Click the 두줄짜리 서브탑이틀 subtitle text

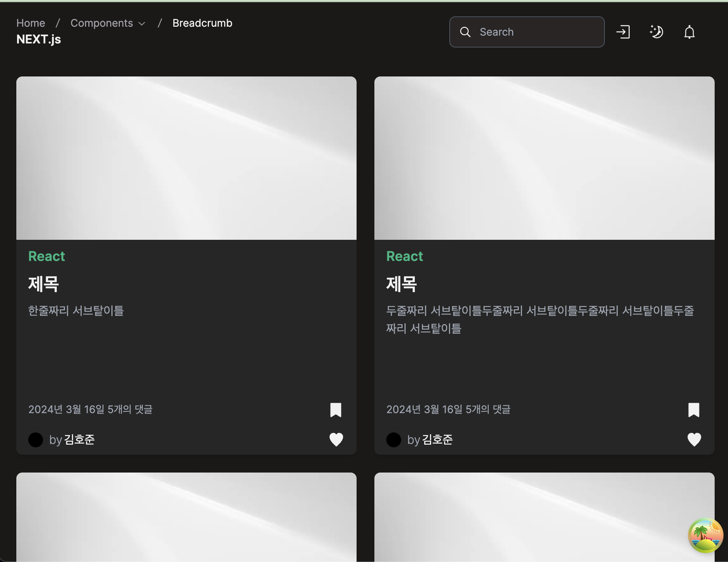click(x=540, y=319)
